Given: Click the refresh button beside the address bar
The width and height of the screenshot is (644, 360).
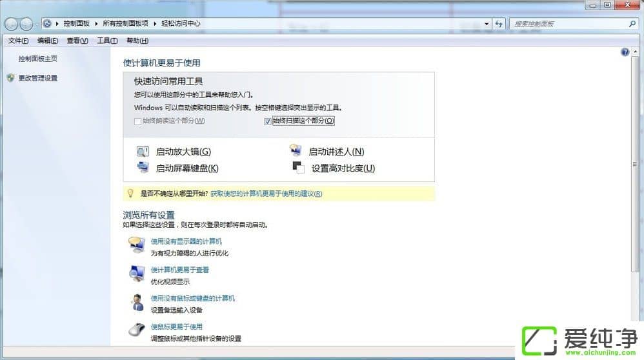Looking at the screenshot, I should point(499,24).
